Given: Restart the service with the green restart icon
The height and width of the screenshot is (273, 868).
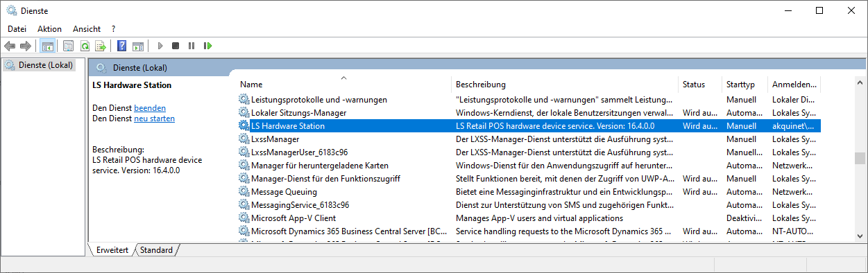Looking at the screenshot, I should [207, 46].
